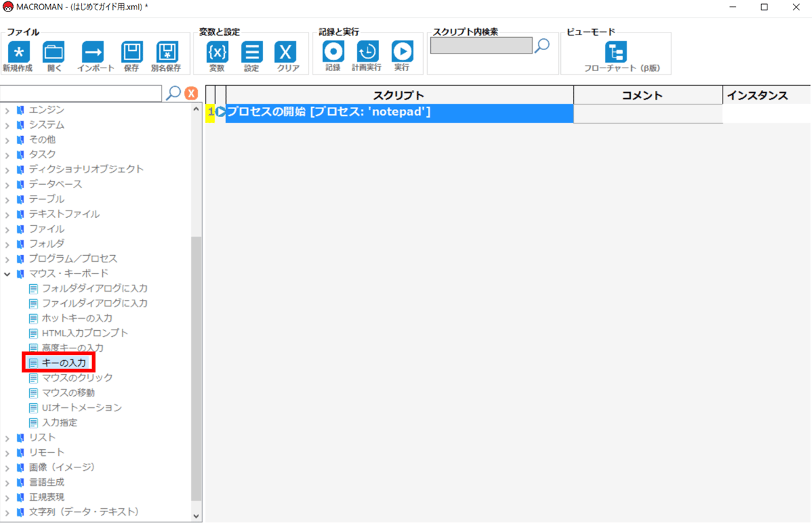Click the command search magnifier icon
This screenshot has height=523, width=812.
[x=173, y=93]
